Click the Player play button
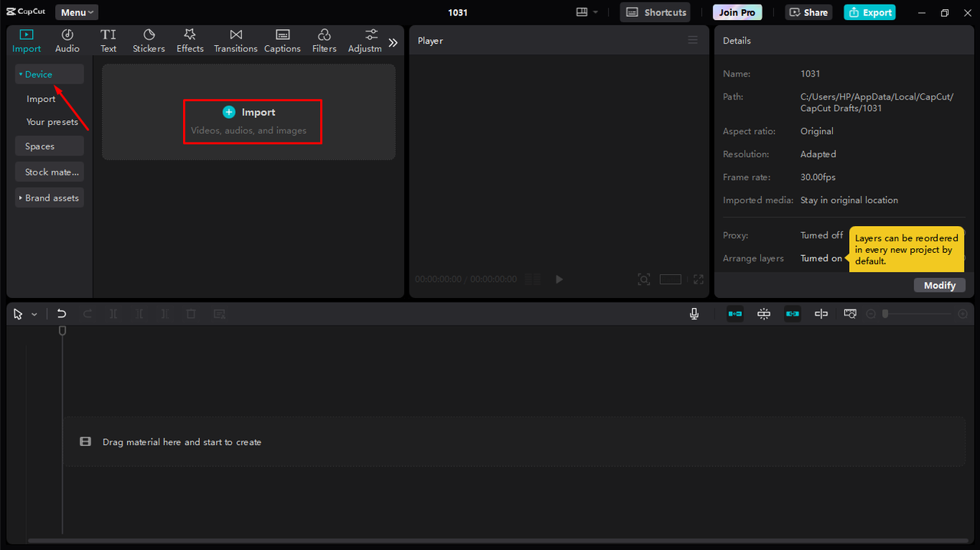Image resolution: width=980 pixels, height=550 pixels. (x=559, y=280)
